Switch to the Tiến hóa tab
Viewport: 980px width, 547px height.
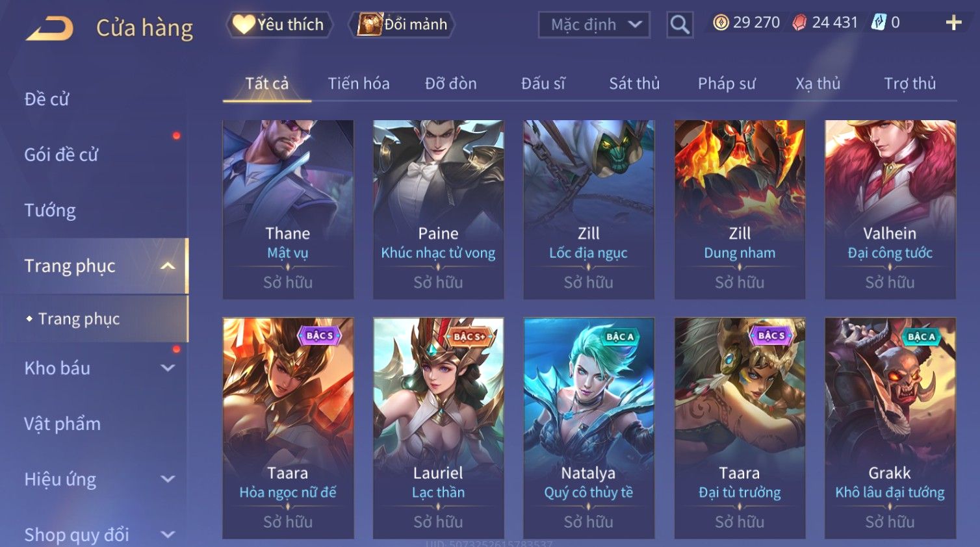pos(359,83)
